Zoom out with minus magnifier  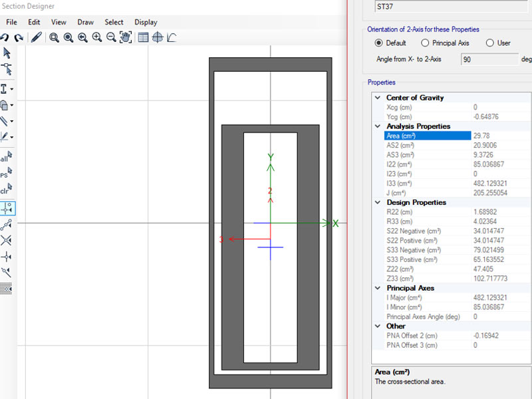click(x=111, y=37)
